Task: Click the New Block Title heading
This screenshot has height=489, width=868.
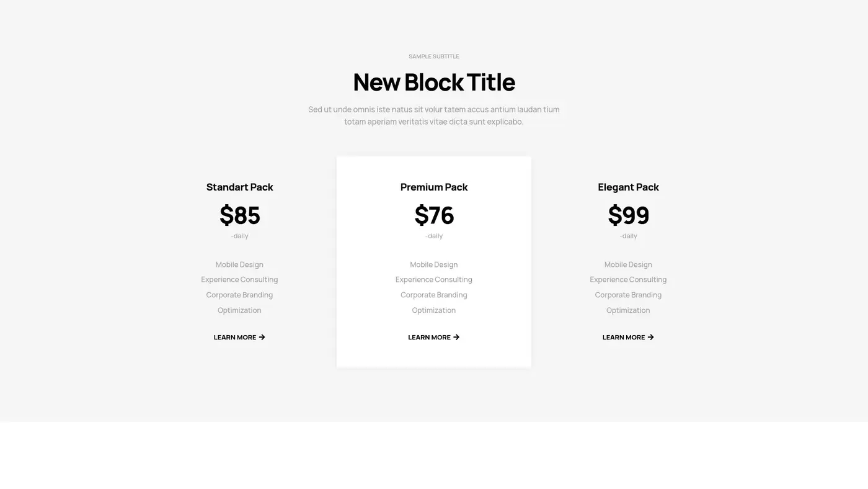Action: [x=433, y=81]
